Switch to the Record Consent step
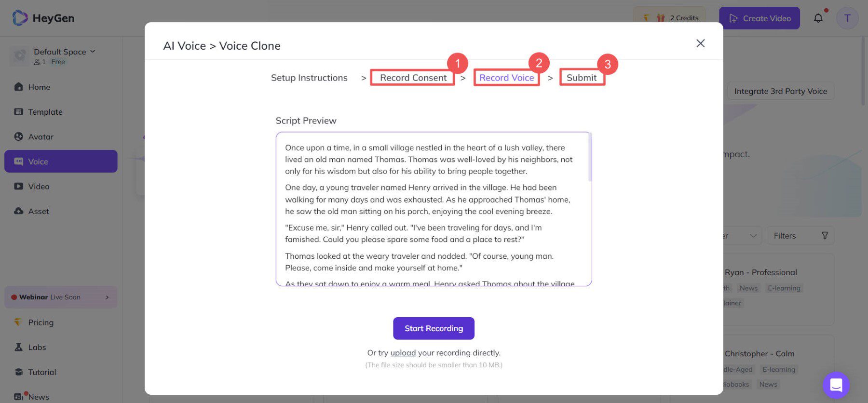Screen dimensions: 868x403 [413, 77]
